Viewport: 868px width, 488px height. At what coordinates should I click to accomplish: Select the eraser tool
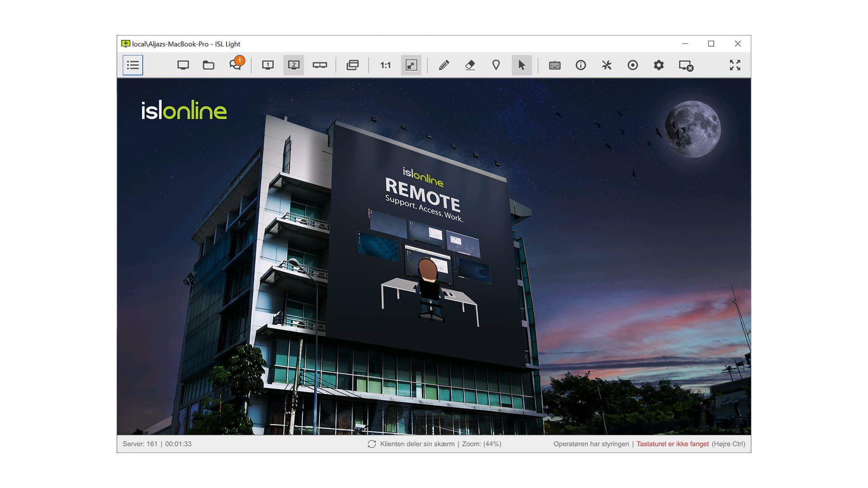coord(470,65)
